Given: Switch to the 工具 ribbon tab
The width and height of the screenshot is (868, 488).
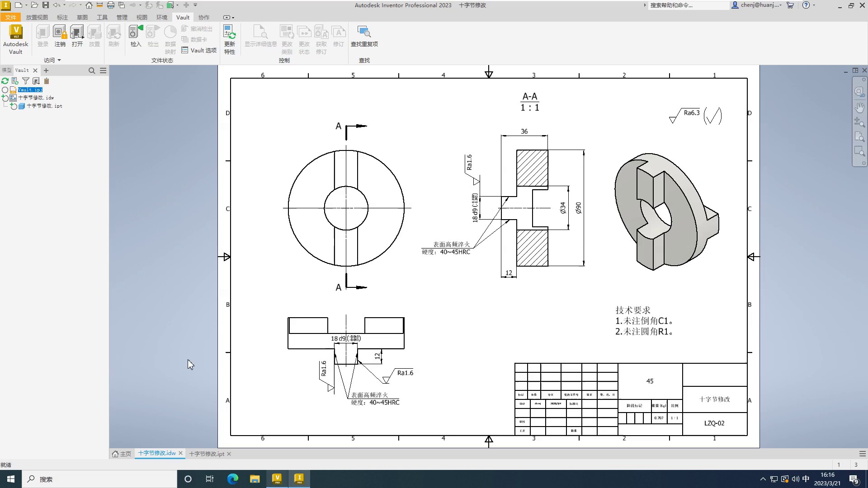Looking at the screenshot, I should pyautogui.click(x=102, y=17).
